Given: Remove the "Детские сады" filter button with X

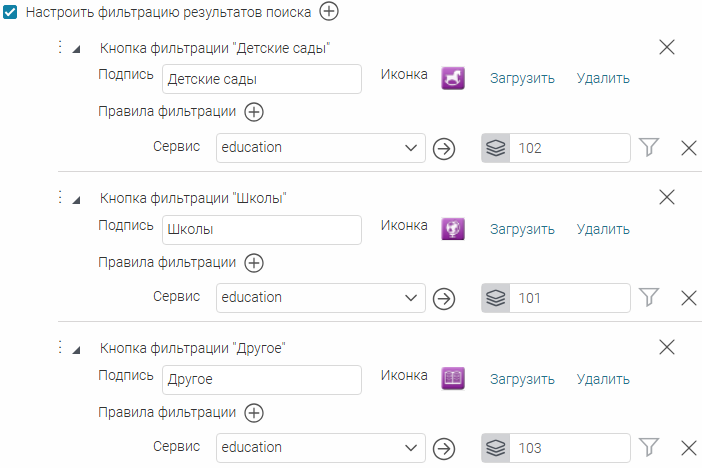Looking at the screenshot, I should (x=667, y=47).
